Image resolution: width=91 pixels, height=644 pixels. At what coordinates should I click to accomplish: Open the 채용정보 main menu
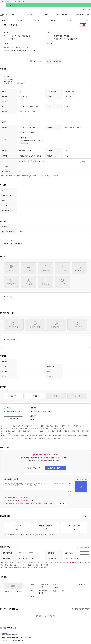click(x=15, y=15)
